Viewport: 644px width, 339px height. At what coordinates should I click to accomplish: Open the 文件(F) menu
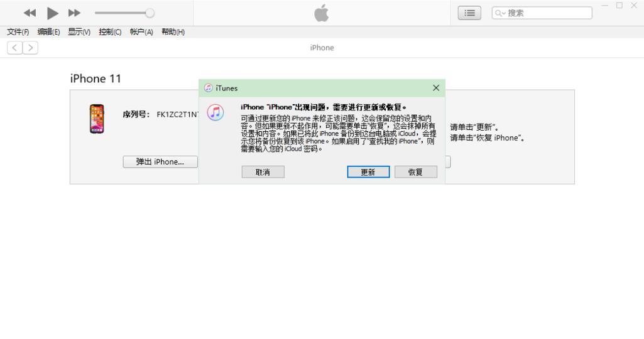(x=18, y=32)
